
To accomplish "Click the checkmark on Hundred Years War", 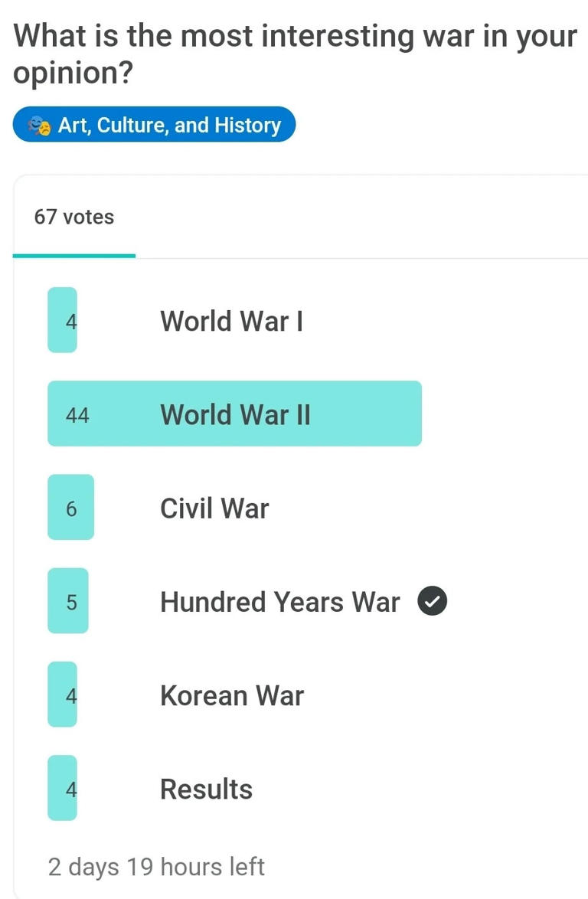I will pyautogui.click(x=432, y=601).
